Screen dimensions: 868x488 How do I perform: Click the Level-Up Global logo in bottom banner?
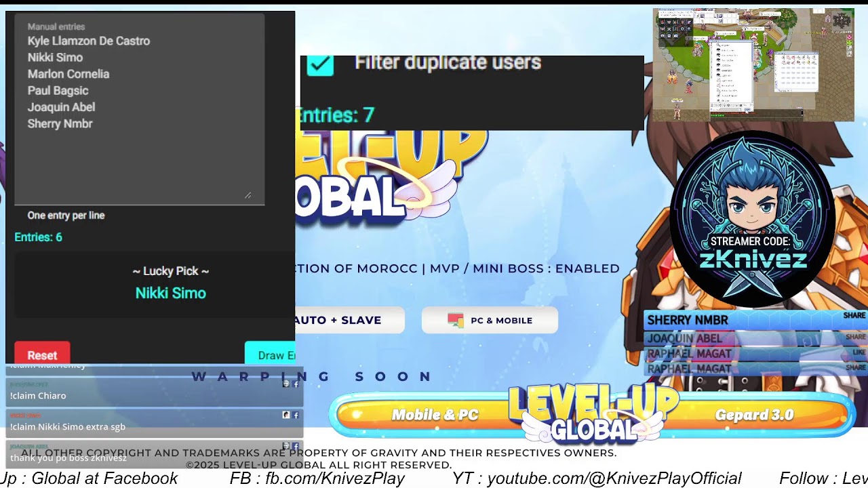(593, 413)
